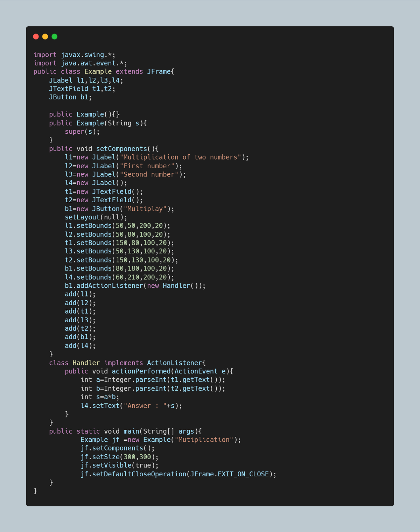This screenshot has width=420, height=532.
Task: Click the 'b1.addActionListener(new Handler());' line
Action: (135, 286)
